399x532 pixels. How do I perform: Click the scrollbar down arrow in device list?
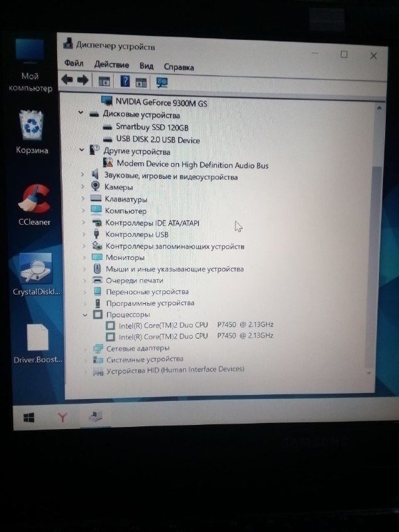click(x=370, y=373)
